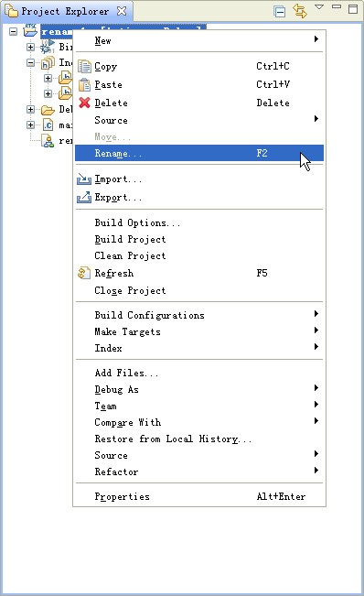Select the Rename... menu entry
Screen dimensions: 364x596
[x=199, y=153]
